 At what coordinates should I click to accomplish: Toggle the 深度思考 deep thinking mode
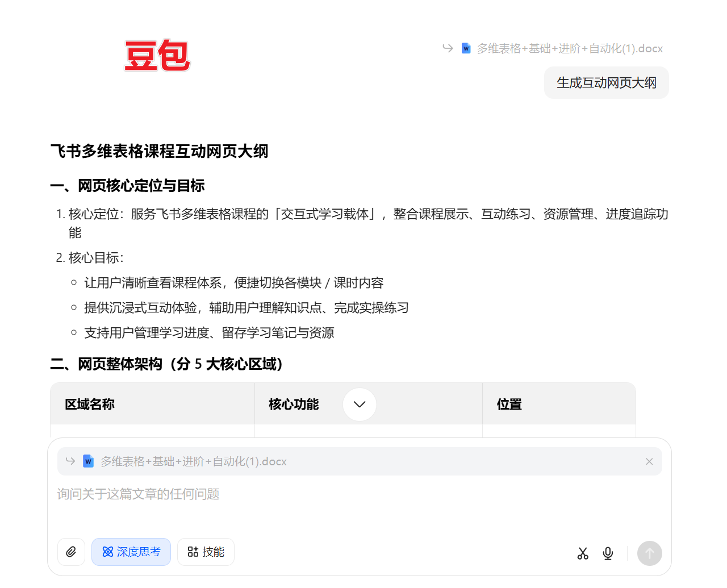click(x=131, y=552)
